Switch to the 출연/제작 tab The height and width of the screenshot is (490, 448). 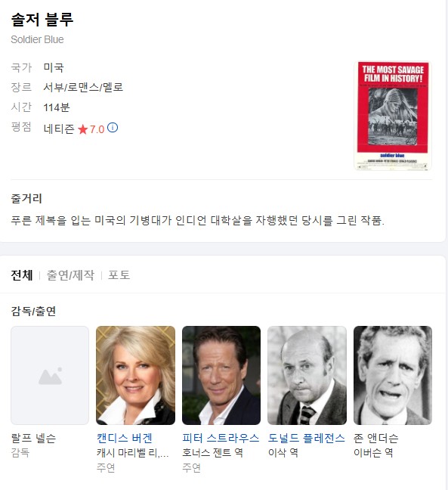tap(70, 275)
